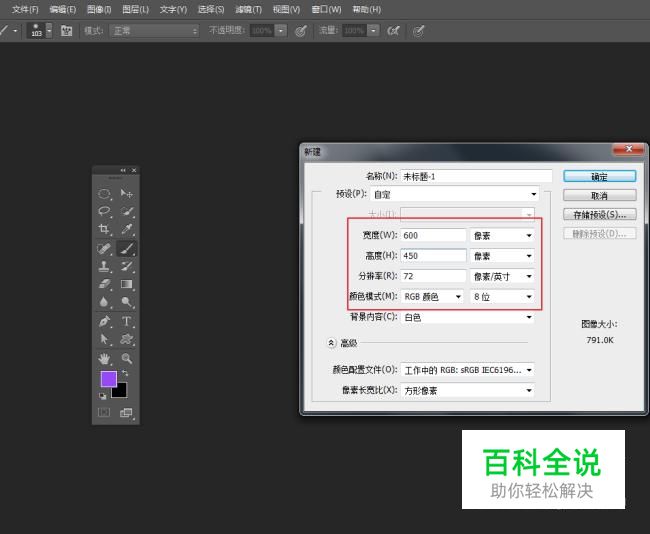Toggle Quick Mask mode in toolbox
Viewport: 650px width, 534px height.
click(x=104, y=412)
